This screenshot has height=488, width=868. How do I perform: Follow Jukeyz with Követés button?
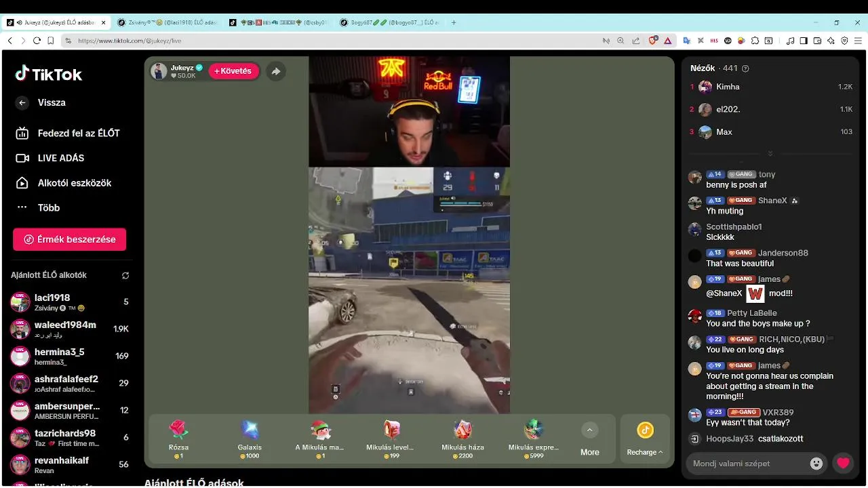233,71
